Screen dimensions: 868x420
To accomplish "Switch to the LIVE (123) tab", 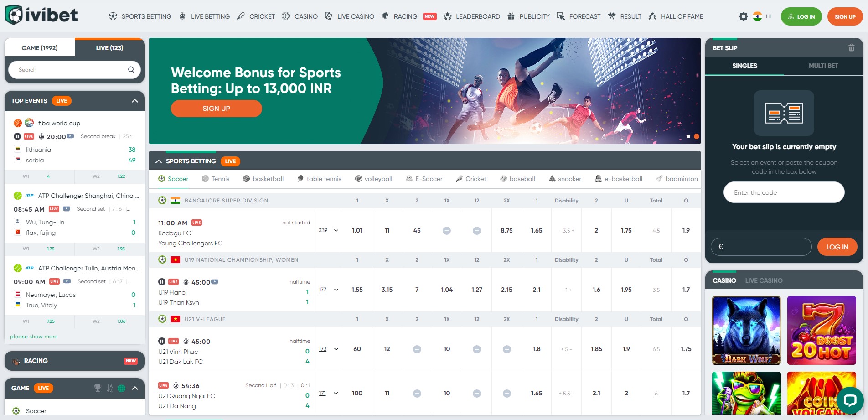I will 109,47.
